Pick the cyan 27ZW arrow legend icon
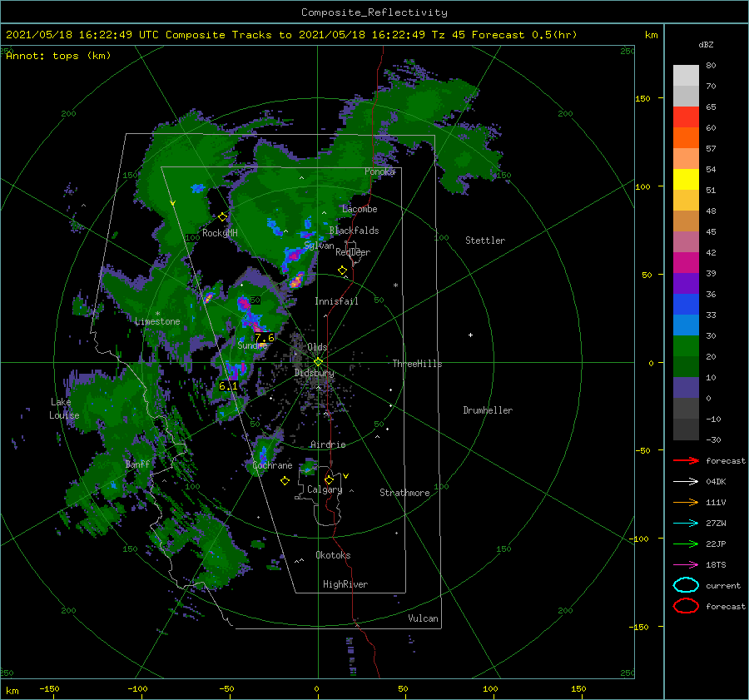The height and width of the screenshot is (700, 749). pyautogui.click(x=686, y=524)
